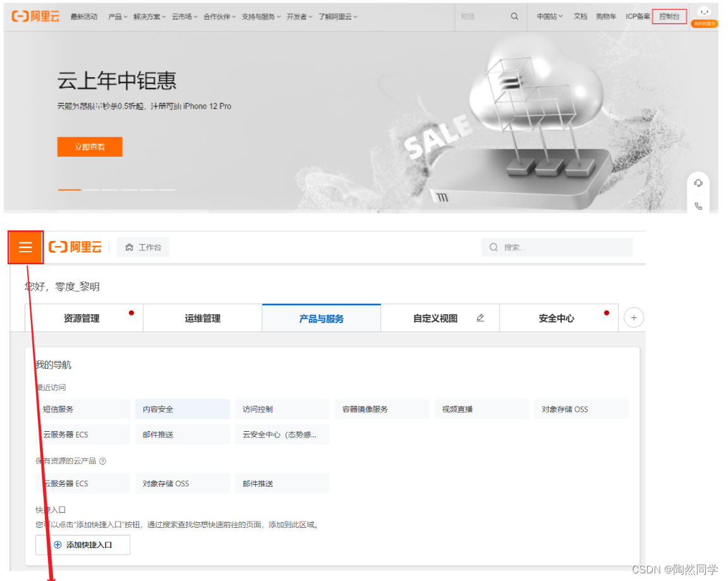728x581 pixels.
Task: Open 云安全中心 in recent visits
Action: pos(282,434)
